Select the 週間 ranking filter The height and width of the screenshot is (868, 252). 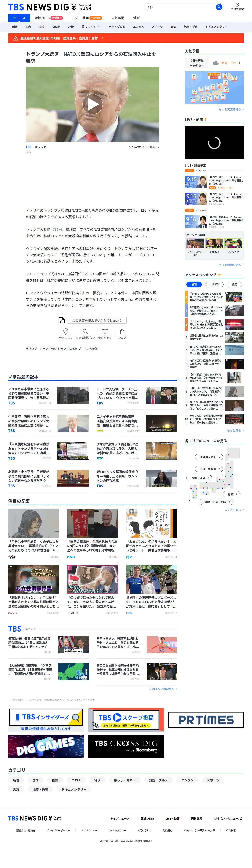pos(235,284)
